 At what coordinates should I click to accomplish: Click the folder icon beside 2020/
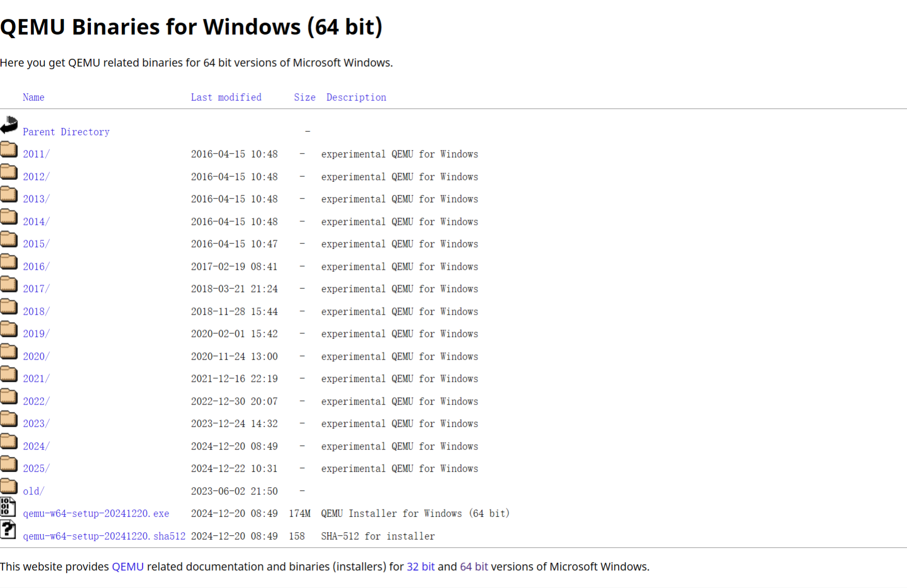point(9,351)
